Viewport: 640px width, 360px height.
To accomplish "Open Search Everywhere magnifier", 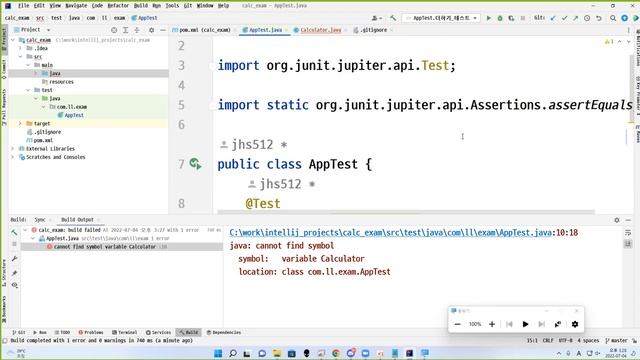I will pyautogui.click(x=613, y=18).
